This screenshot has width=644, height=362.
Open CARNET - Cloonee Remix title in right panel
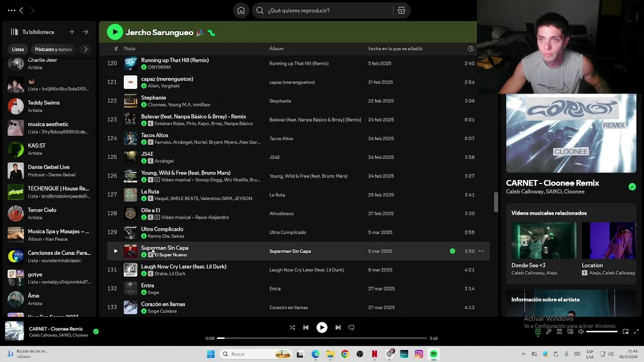pos(552,183)
